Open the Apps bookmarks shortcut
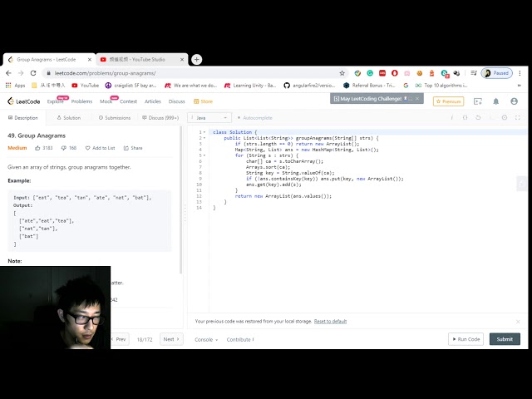 (15, 86)
